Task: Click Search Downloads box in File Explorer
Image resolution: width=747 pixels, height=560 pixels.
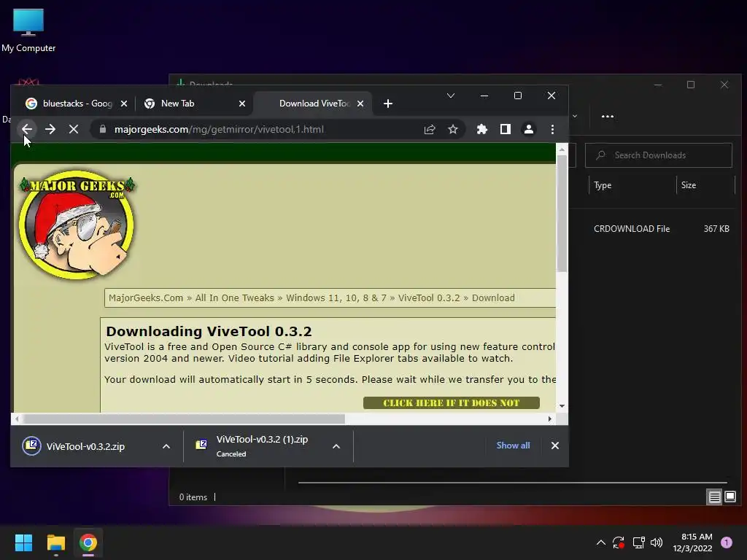Action: point(659,155)
